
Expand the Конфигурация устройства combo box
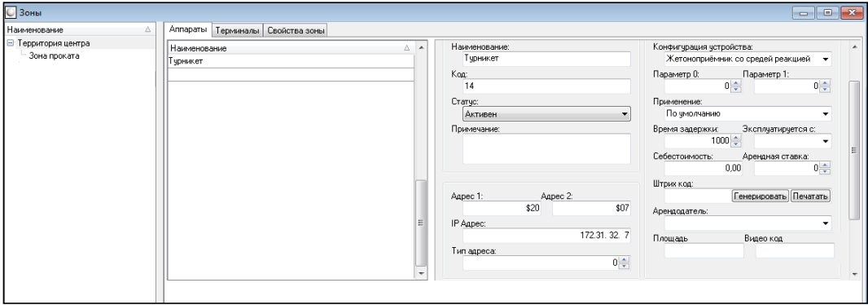[x=747, y=59]
